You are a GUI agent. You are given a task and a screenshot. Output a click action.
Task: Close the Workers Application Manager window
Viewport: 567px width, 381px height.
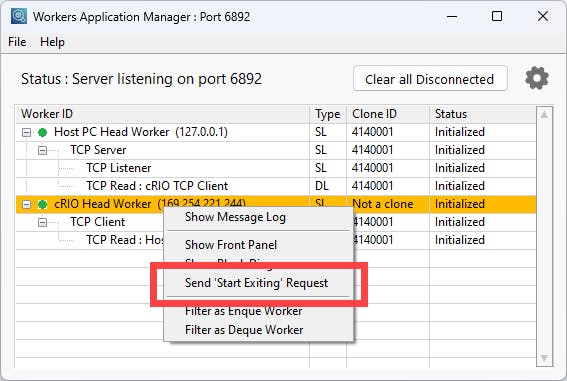pos(542,17)
